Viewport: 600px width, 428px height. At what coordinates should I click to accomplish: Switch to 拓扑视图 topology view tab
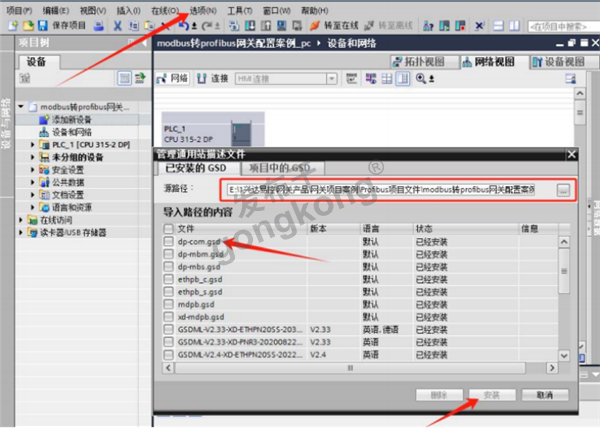[x=425, y=62]
